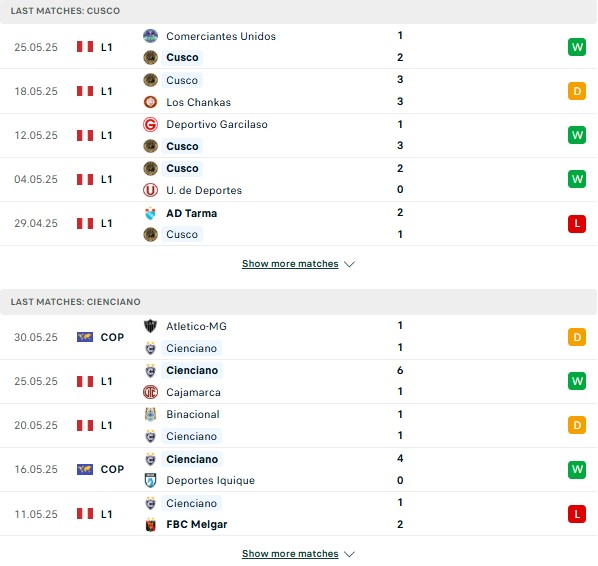
Task: Click the Binacional team crest
Action: [150, 414]
